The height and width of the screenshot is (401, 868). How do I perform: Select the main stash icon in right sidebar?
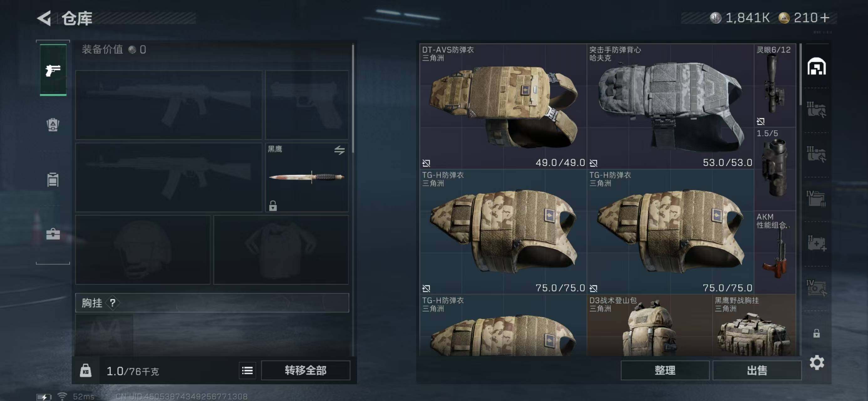coord(816,66)
